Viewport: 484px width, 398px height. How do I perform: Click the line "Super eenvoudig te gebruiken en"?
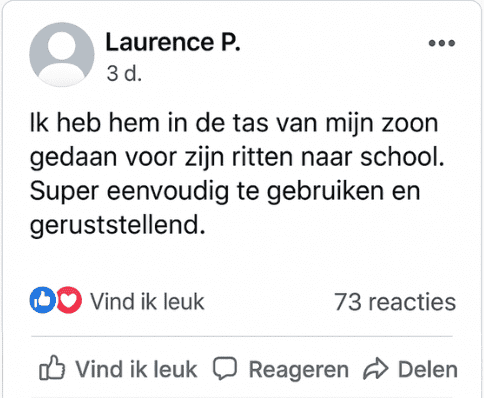(225, 192)
